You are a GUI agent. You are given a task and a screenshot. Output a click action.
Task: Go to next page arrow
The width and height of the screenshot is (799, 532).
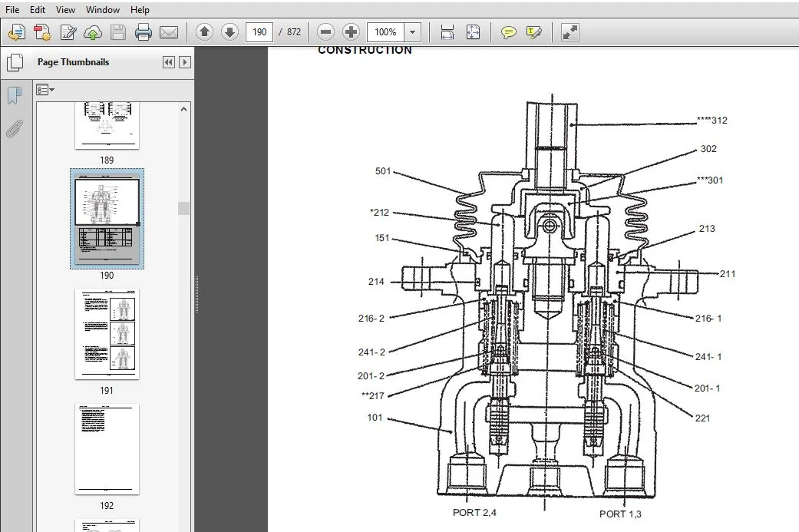point(229,32)
